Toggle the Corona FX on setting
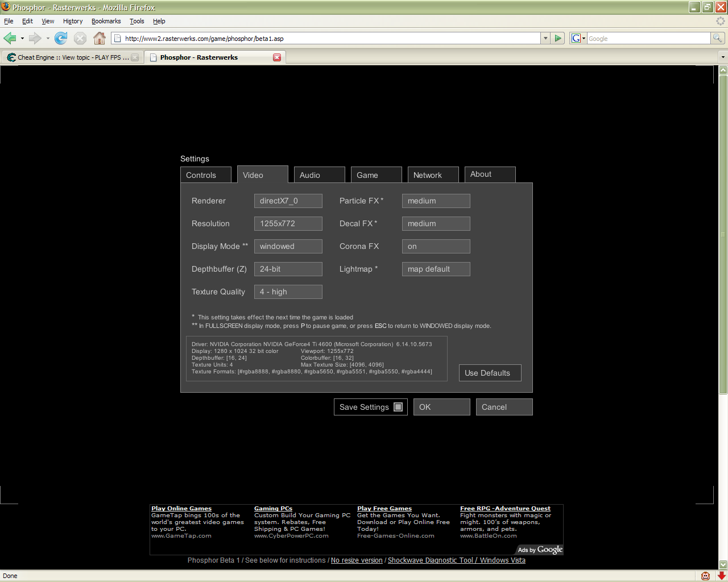728x582 pixels. pyautogui.click(x=436, y=246)
